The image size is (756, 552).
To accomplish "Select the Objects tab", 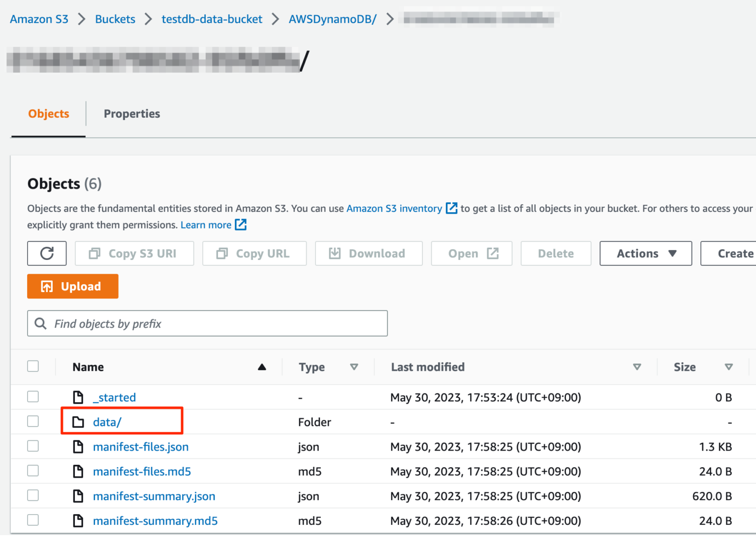I will point(48,114).
